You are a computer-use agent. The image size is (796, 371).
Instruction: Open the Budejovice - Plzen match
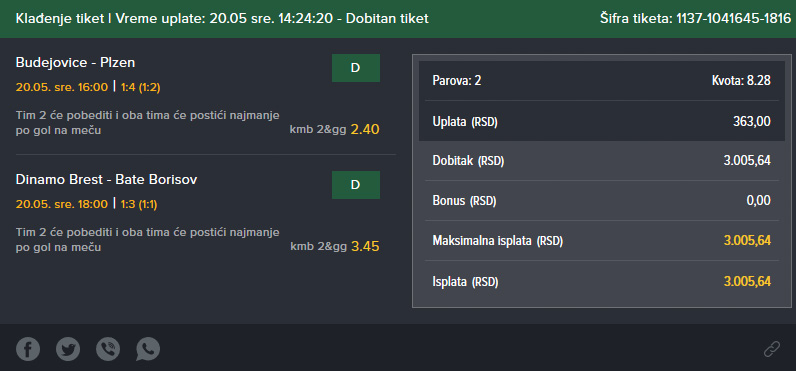point(75,62)
